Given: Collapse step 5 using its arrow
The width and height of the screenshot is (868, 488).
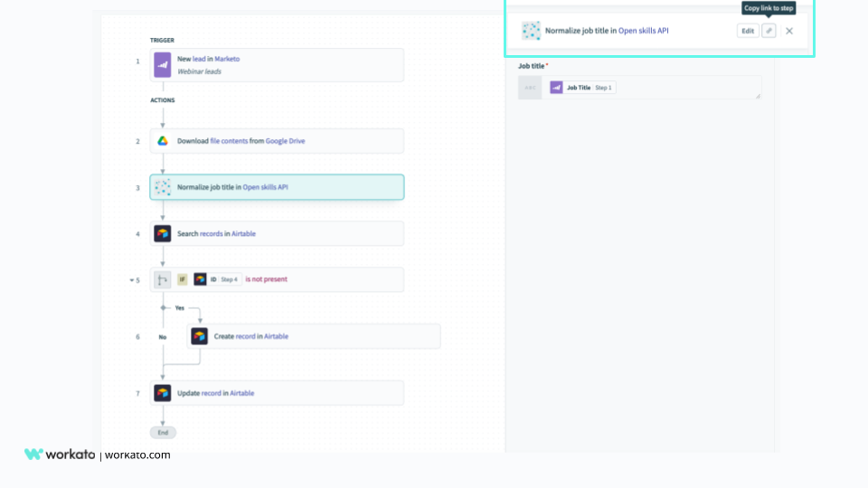Looking at the screenshot, I should [132, 280].
